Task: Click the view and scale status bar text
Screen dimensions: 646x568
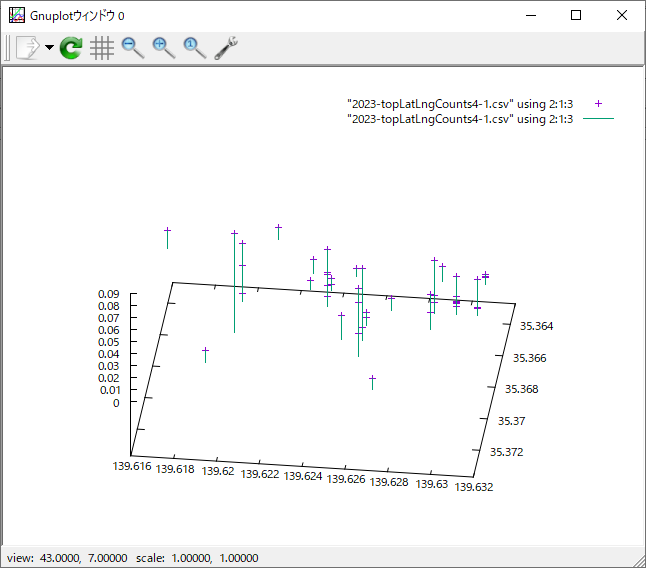Action: pyautogui.click(x=132, y=558)
